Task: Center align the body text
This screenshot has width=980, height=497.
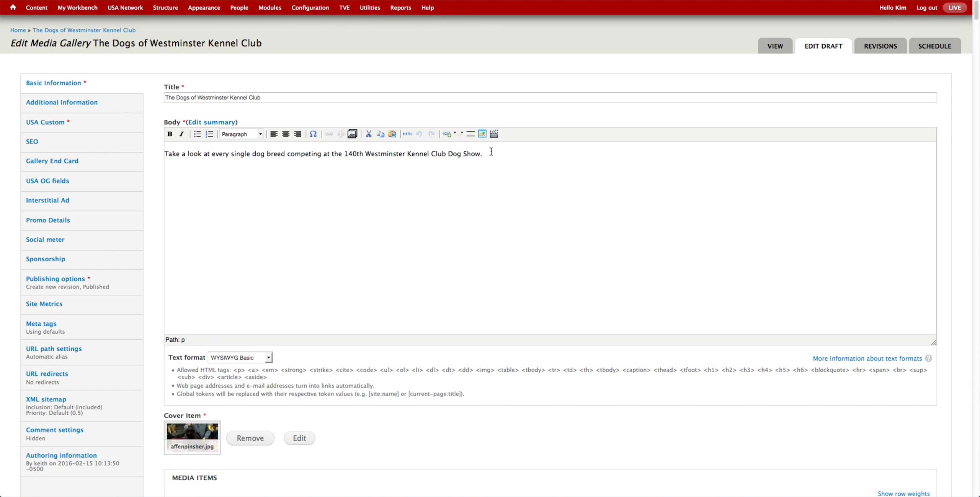Action: [286, 134]
